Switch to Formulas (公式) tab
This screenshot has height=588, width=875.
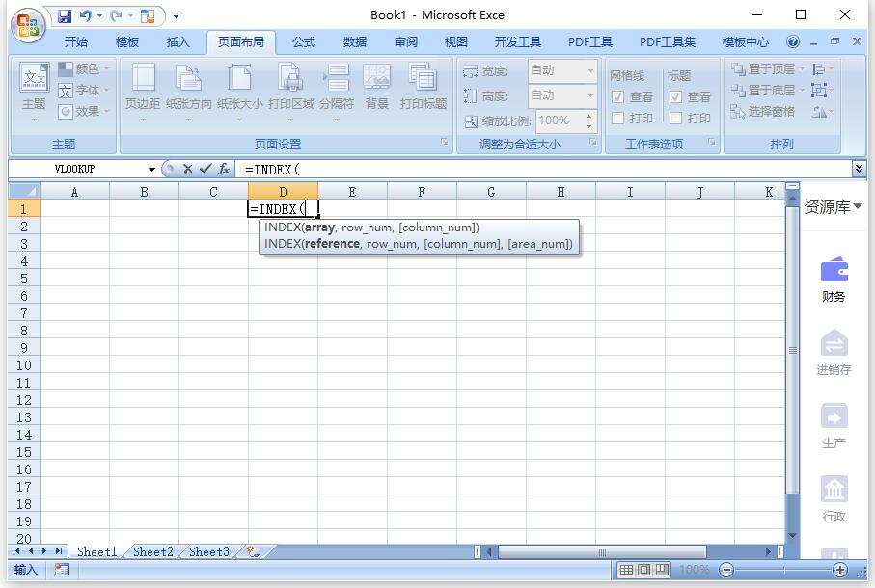point(304,41)
